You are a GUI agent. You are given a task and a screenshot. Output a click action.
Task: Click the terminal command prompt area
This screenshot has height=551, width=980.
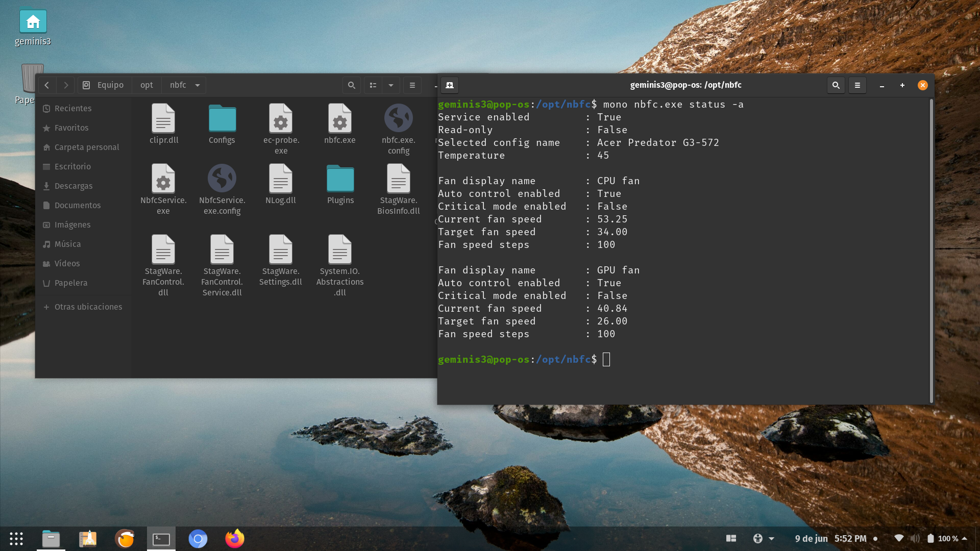(x=606, y=360)
